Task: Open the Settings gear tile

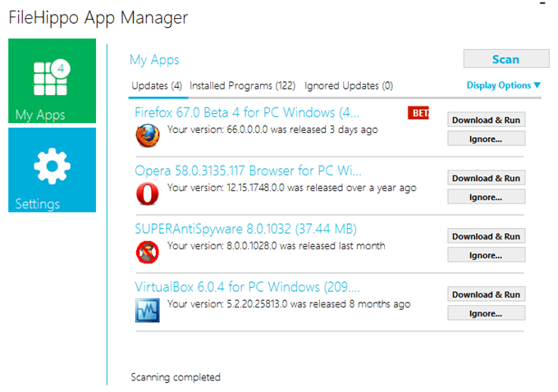Action: (52, 170)
